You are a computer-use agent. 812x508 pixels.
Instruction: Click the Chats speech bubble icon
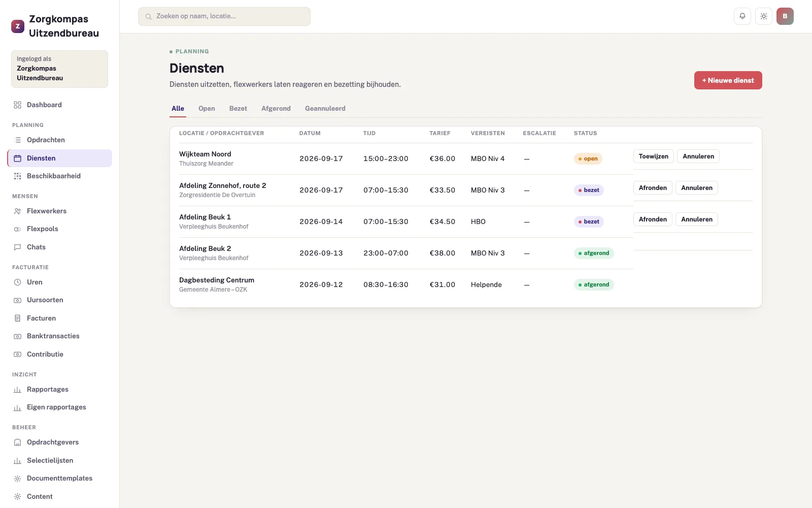tap(17, 247)
